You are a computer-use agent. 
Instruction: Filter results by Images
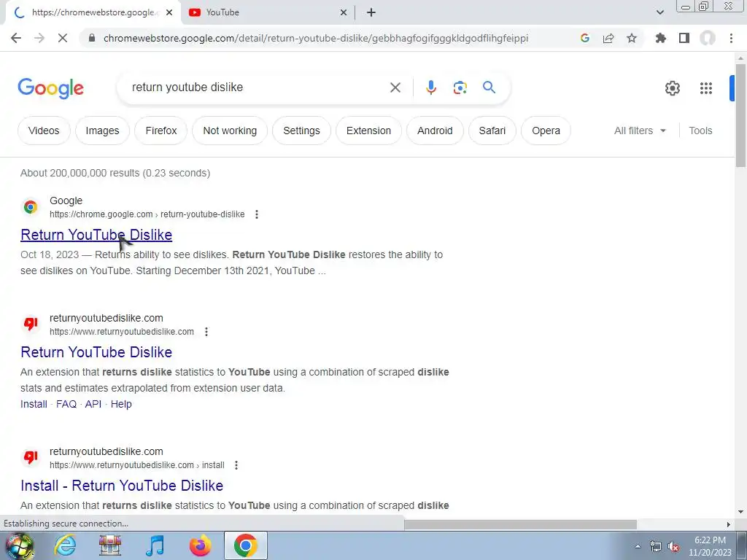(102, 131)
